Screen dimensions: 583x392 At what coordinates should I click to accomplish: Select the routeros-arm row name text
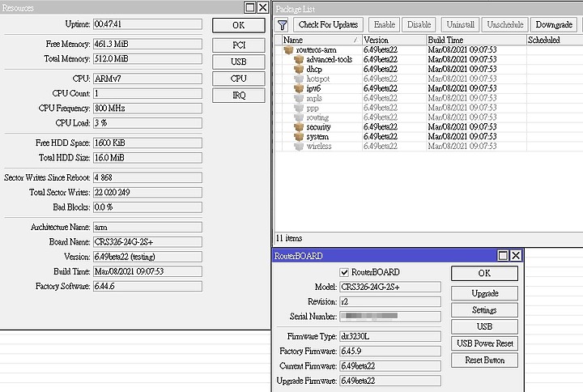tap(316, 50)
